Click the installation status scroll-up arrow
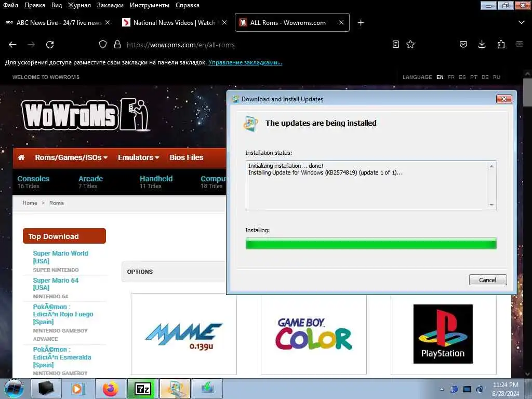 491,166
